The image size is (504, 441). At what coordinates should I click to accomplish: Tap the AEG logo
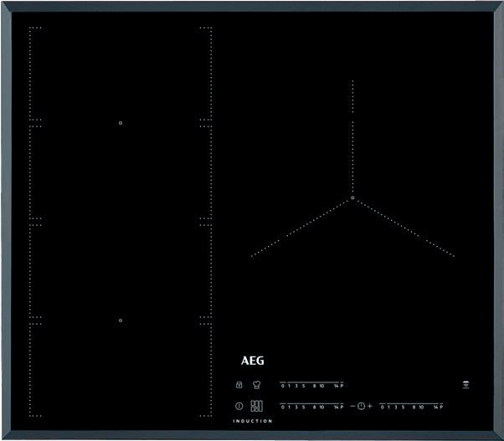coord(253,361)
